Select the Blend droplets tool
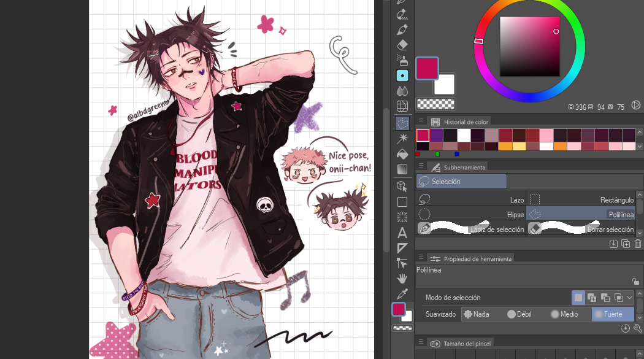Viewport: 644px width, 359px height. click(402, 91)
